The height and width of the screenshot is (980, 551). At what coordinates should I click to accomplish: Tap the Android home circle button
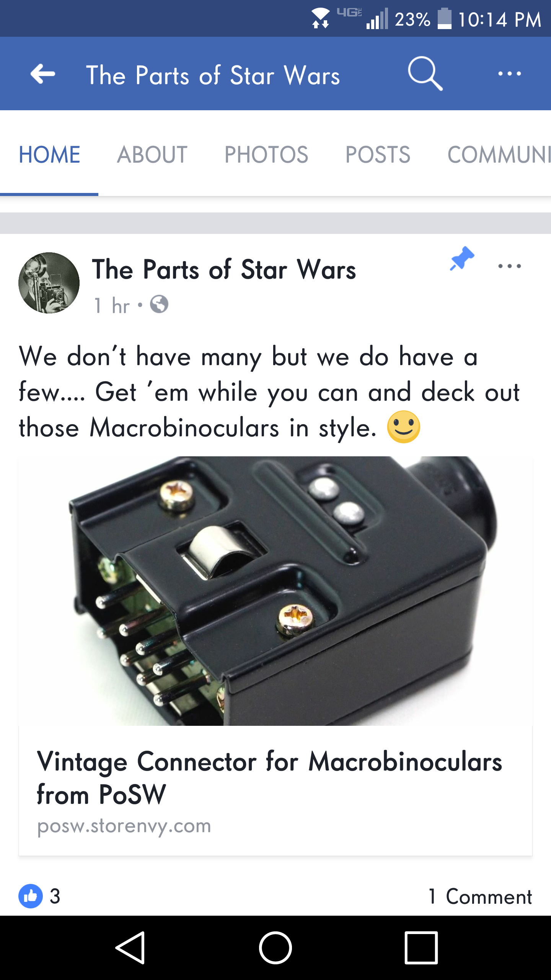[x=275, y=948]
